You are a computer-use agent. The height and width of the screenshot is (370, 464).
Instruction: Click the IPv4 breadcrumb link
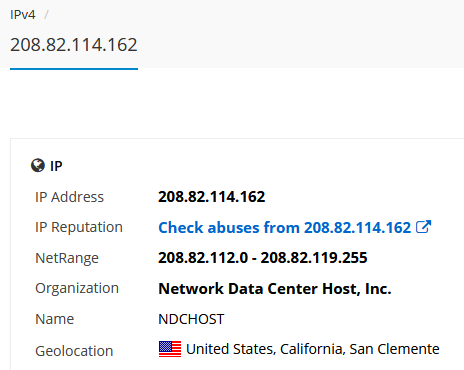pos(23,15)
